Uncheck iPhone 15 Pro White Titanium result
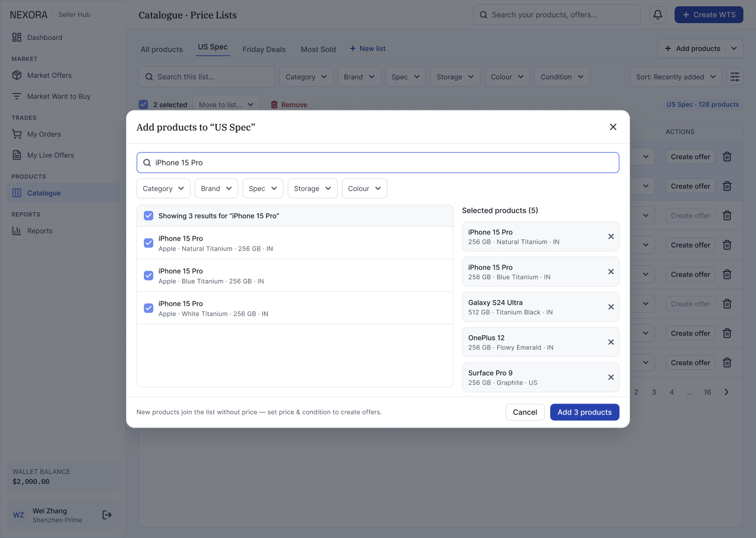Image resolution: width=756 pixels, height=538 pixels. 149,308
